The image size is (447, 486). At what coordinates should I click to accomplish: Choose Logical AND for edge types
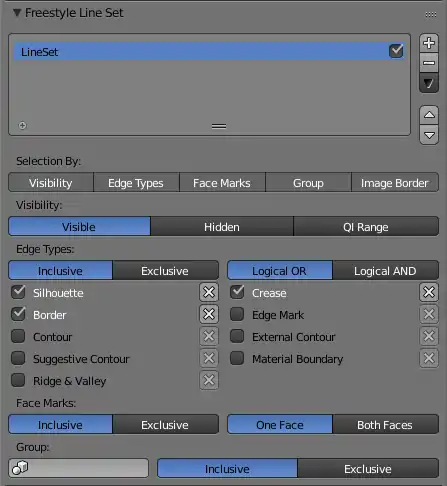pos(385,271)
